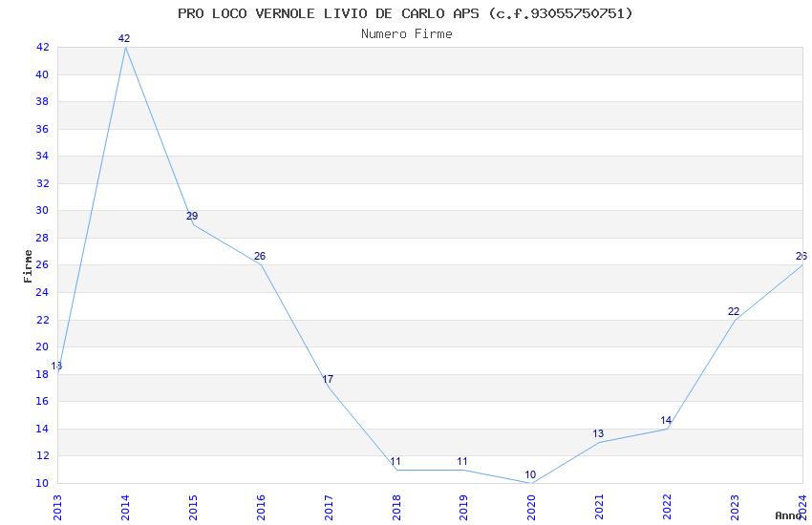
Task: Click data point label 42 above 2014 peak
Action: point(124,38)
